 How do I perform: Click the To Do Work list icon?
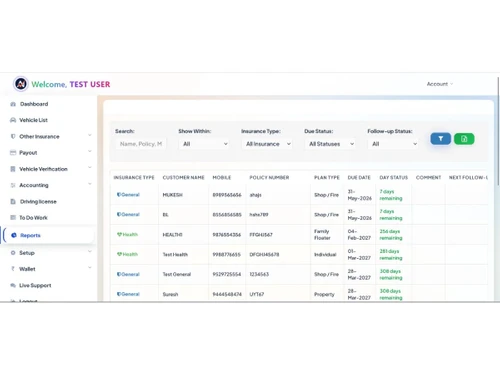13,217
